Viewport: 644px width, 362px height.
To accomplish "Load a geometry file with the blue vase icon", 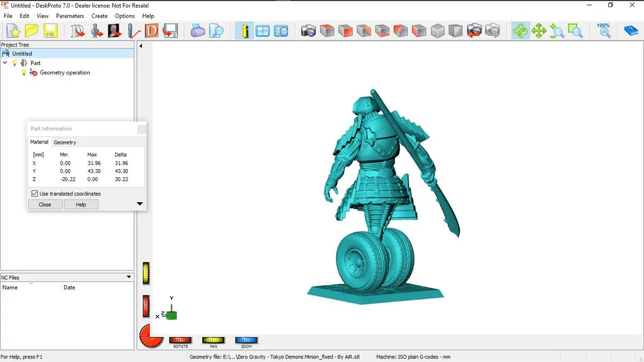I will [96, 31].
